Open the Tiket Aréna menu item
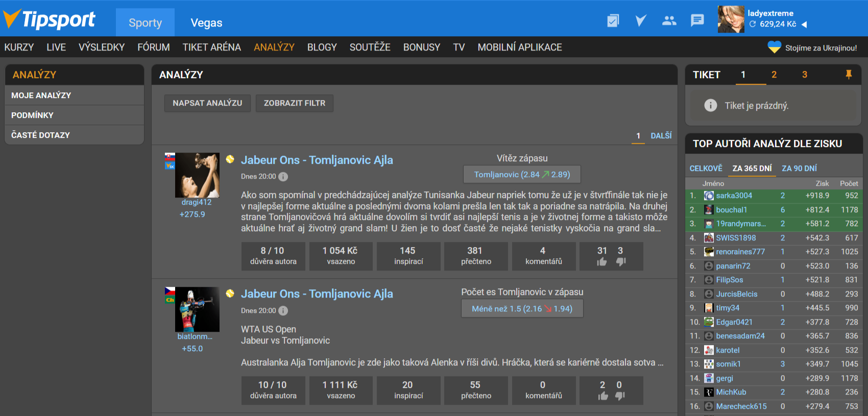The image size is (868, 416). click(x=211, y=47)
